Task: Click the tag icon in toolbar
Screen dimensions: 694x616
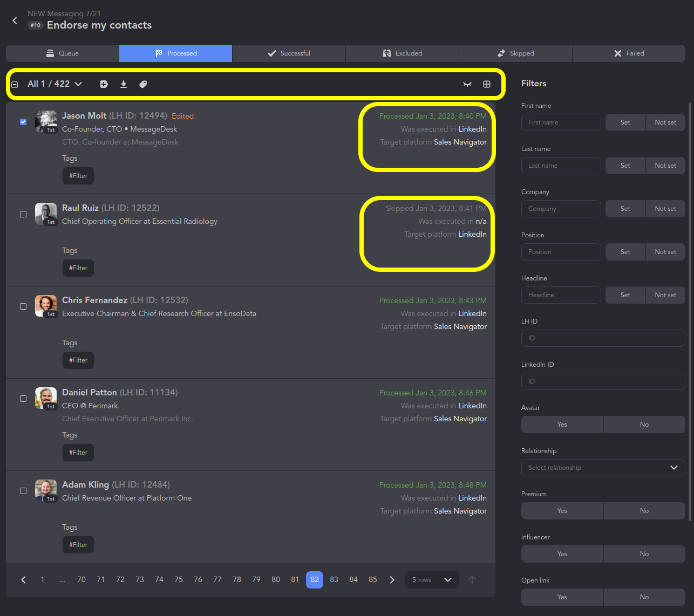Action: (x=143, y=84)
